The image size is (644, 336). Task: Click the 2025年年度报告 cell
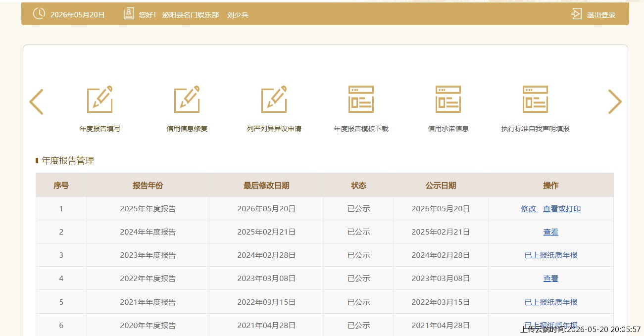click(148, 209)
